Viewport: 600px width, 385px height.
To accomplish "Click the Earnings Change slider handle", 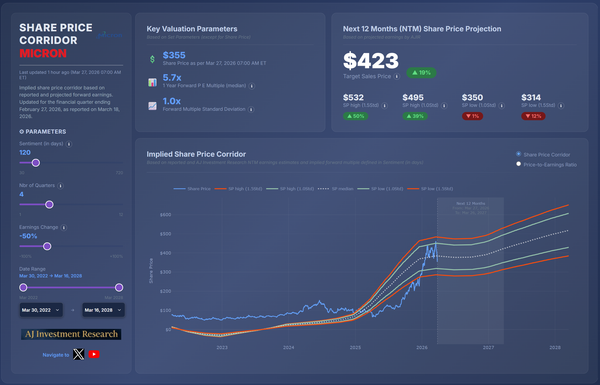I will (47, 246).
